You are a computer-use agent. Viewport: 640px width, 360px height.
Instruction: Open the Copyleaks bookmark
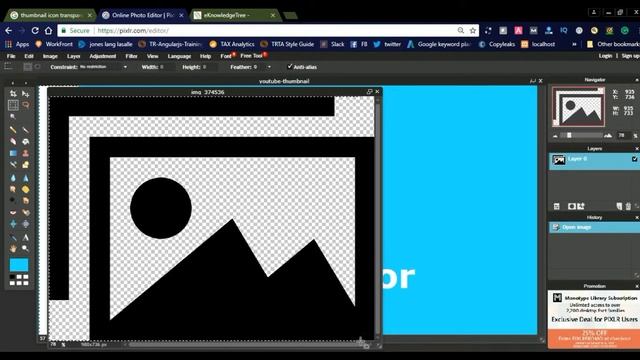pos(497,44)
